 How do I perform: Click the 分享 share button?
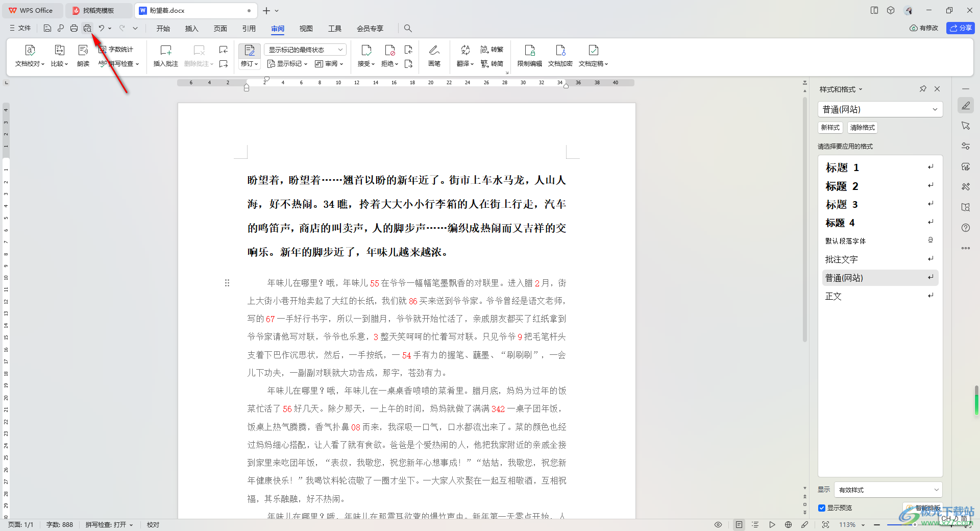coord(960,28)
